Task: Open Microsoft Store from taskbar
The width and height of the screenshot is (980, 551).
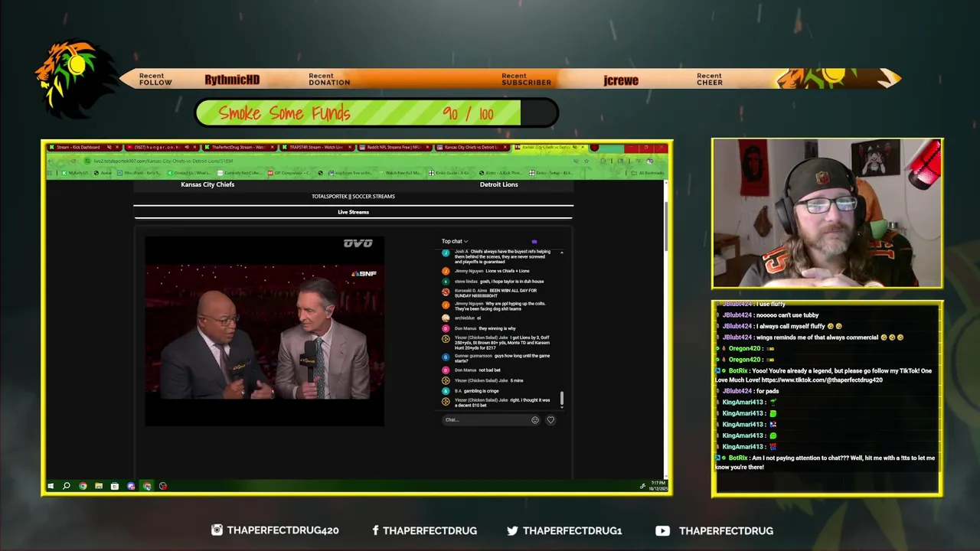Action: pos(115,486)
